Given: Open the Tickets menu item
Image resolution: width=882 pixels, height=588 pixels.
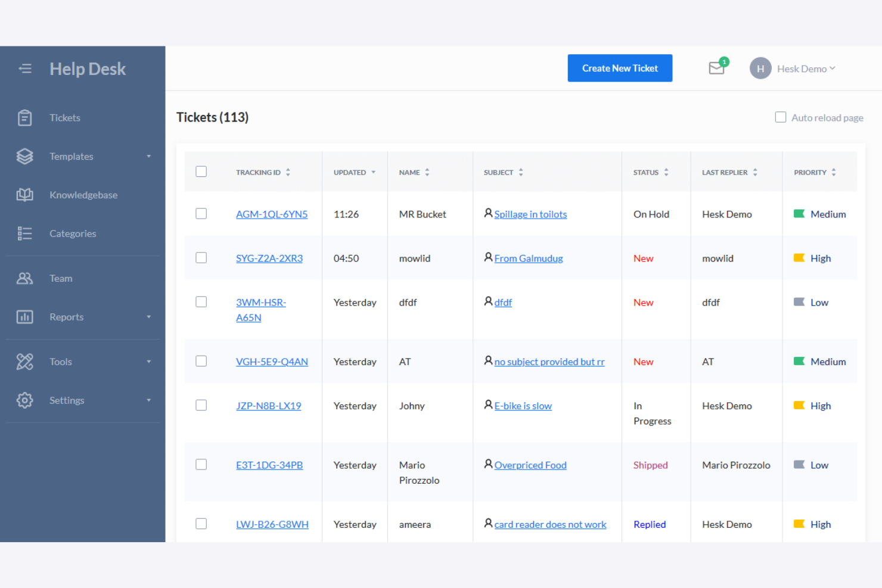Looking at the screenshot, I should click(64, 117).
